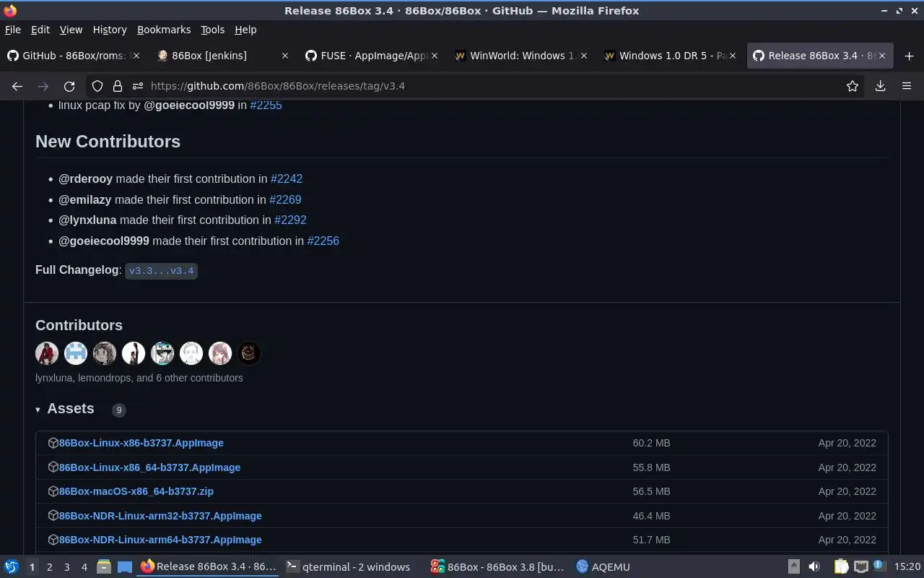Show site security lock information

click(118, 86)
